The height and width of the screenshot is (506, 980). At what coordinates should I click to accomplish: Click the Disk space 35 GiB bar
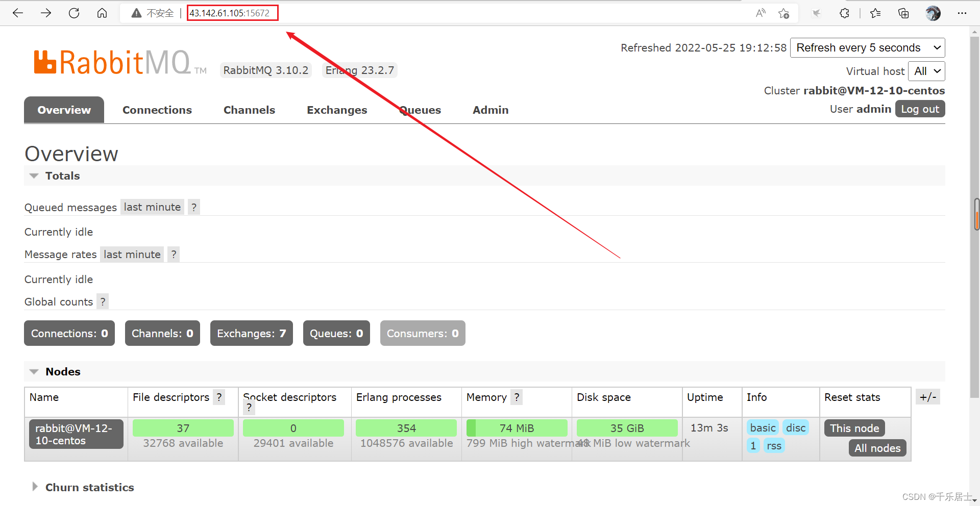(627, 428)
